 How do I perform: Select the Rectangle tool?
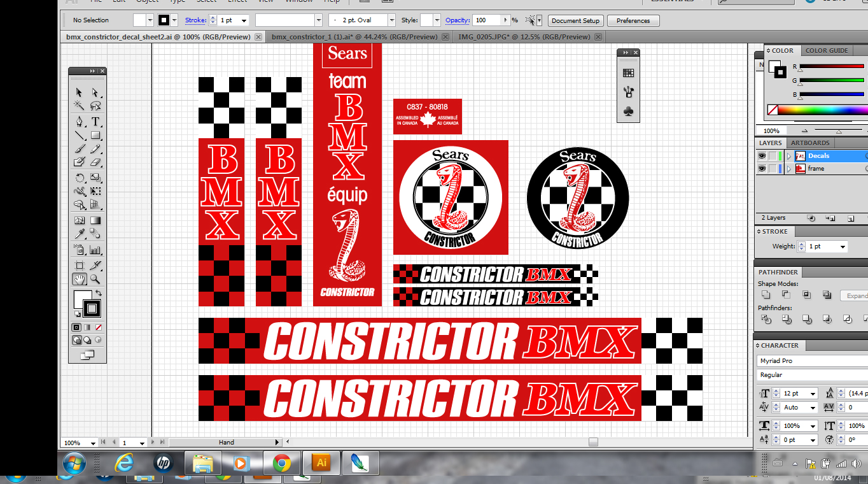pyautogui.click(x=95, y=135)
